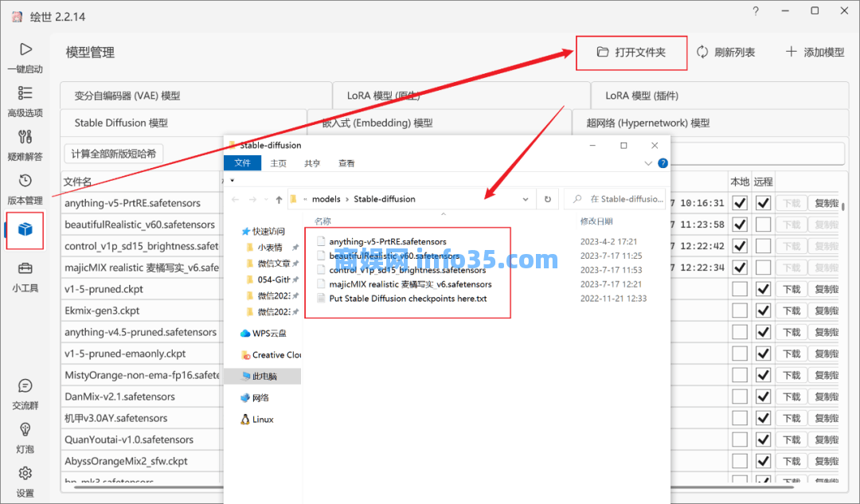
Task: Toggle remote checkbox for v1-5-pruned.ckpt
Action: 763,289
